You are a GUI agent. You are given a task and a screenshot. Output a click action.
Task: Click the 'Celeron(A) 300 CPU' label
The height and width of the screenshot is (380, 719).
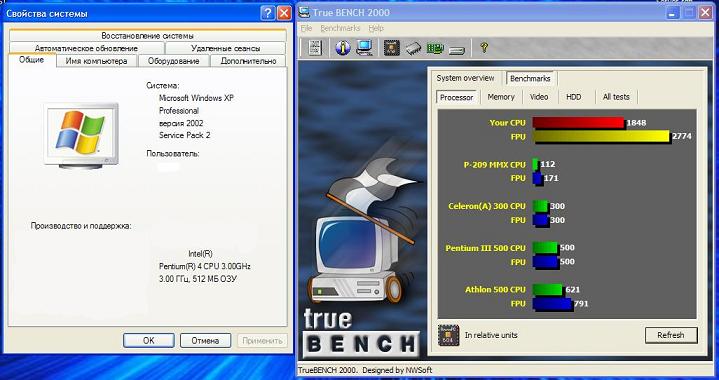pyautogui.click(x=487, y=206)
